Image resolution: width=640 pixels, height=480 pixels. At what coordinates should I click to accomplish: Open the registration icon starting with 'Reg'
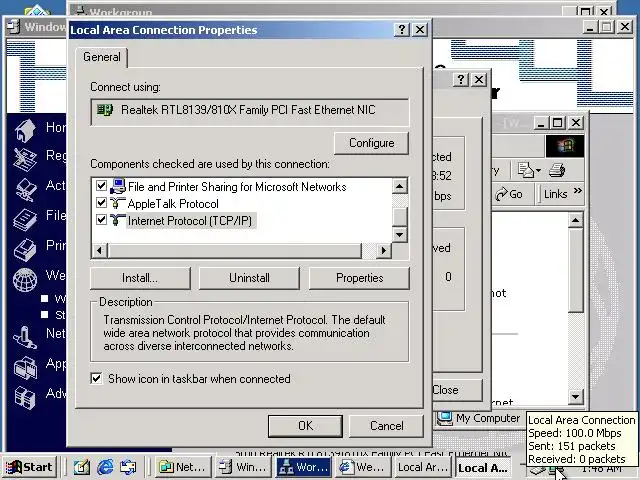[25, 158]
